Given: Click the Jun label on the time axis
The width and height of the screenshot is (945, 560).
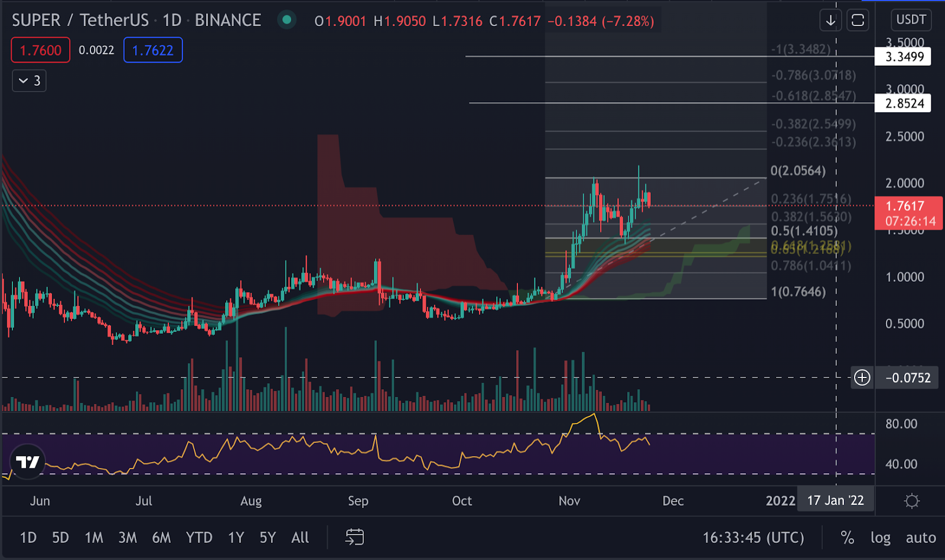Looking at the screenshot, I should [40, 501].
